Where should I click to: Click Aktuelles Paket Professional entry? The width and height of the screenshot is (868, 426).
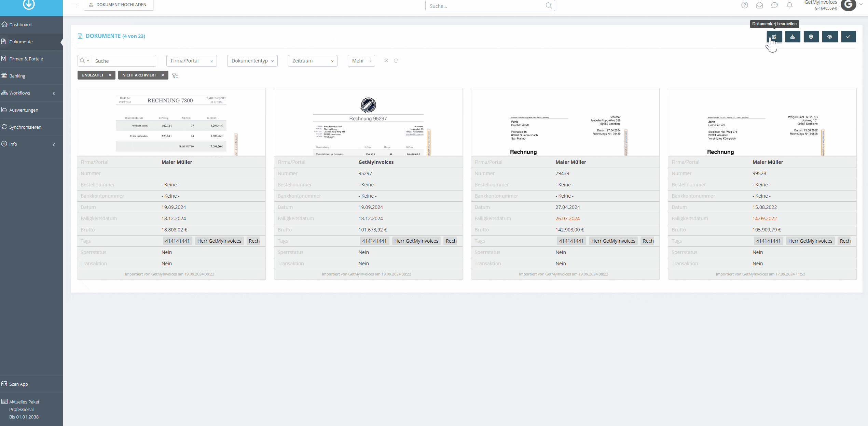pos(31,409)
